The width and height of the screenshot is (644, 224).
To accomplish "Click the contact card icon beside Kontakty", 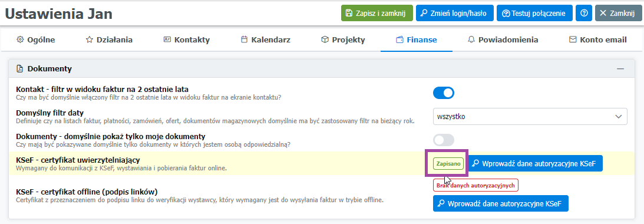I will (x=167, y=40).
